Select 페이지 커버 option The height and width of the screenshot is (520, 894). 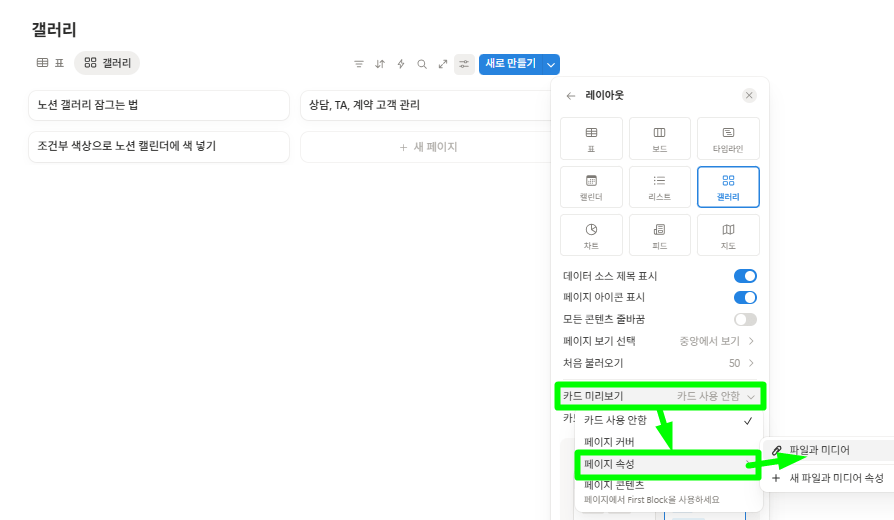[x=668, y=442]
